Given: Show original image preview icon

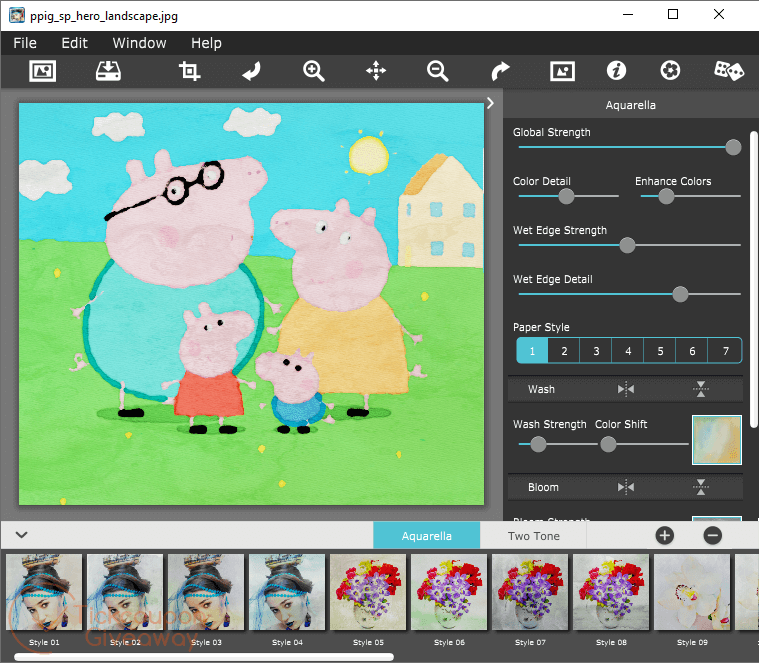Looking at the screenshot, I should [562, 71].
